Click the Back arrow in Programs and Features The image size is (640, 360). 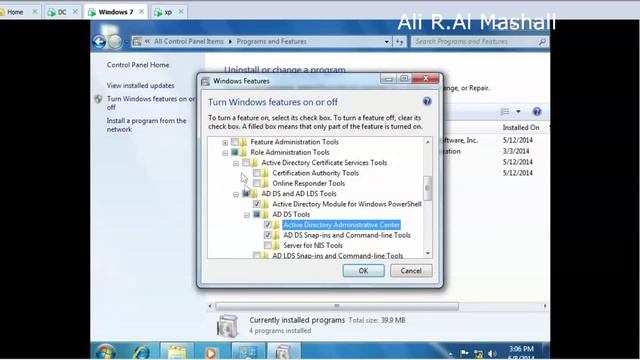pos(99,42)
